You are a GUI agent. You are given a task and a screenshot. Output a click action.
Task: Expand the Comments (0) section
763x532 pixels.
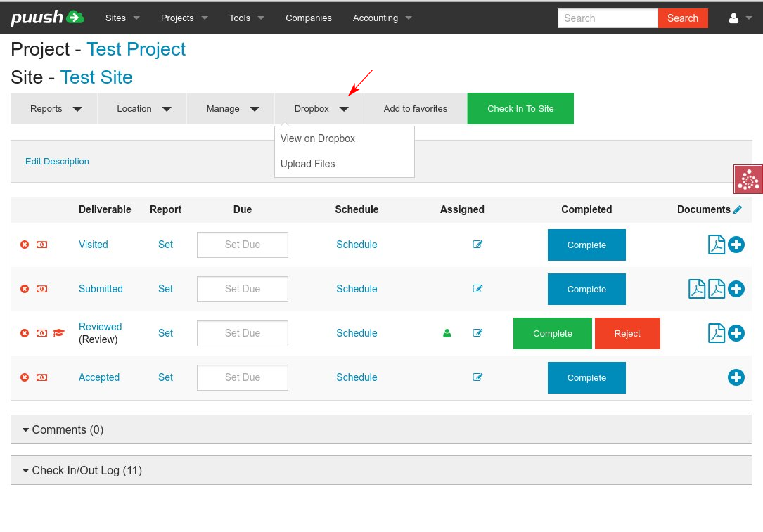(x=63, y=429)
